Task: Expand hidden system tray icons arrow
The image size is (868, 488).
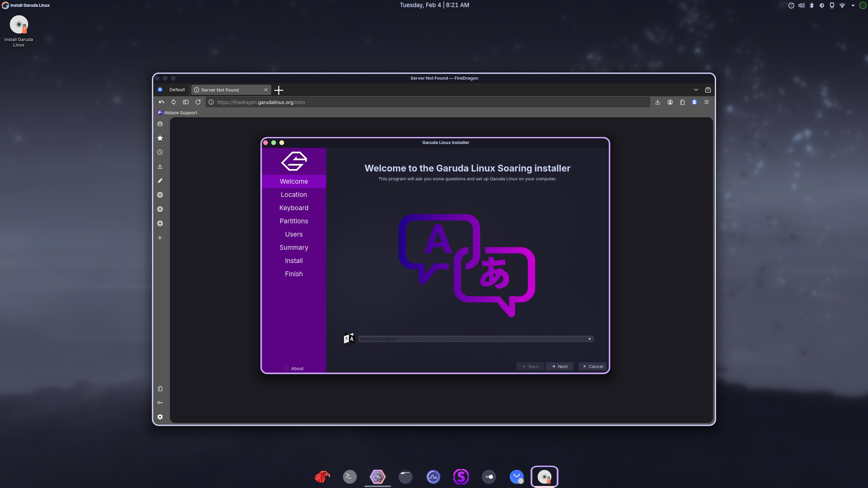Action: pos(853,5)
